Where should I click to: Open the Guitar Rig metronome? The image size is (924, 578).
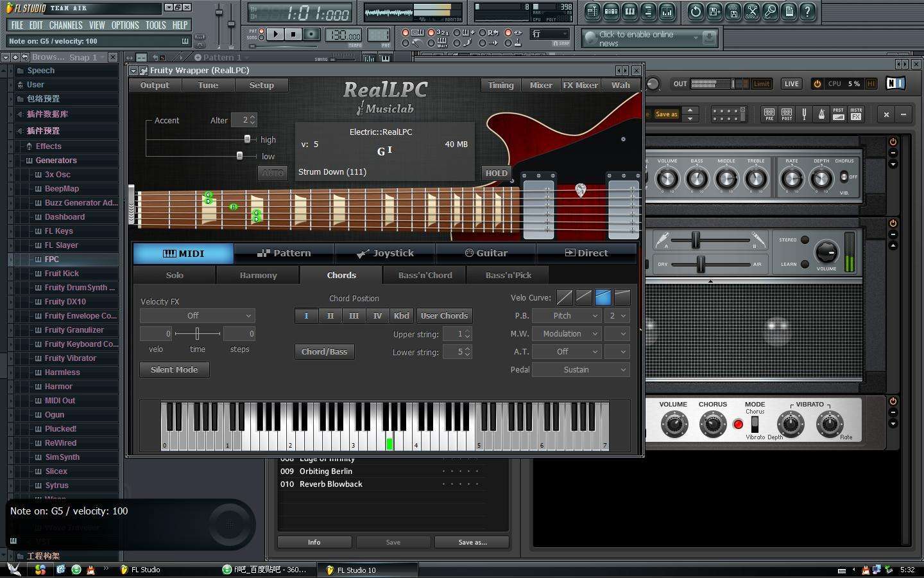pos(821,114)
